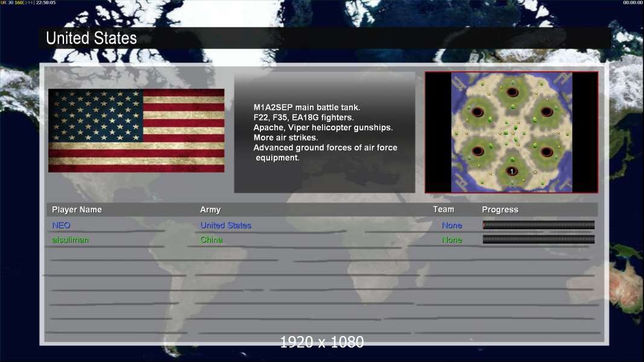Click the United States army entry
The height and width of the screenshot is (362, 644).
pyautogui.click(x=225, y=225)
